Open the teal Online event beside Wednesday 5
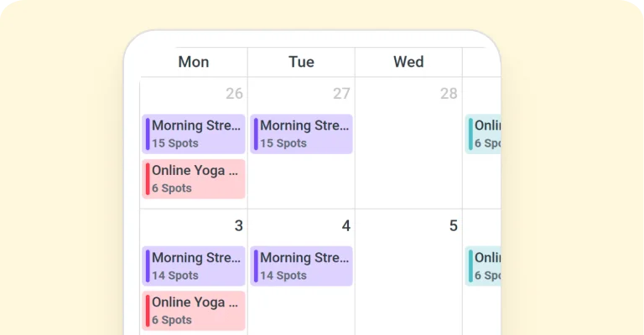 click(483, 266)
